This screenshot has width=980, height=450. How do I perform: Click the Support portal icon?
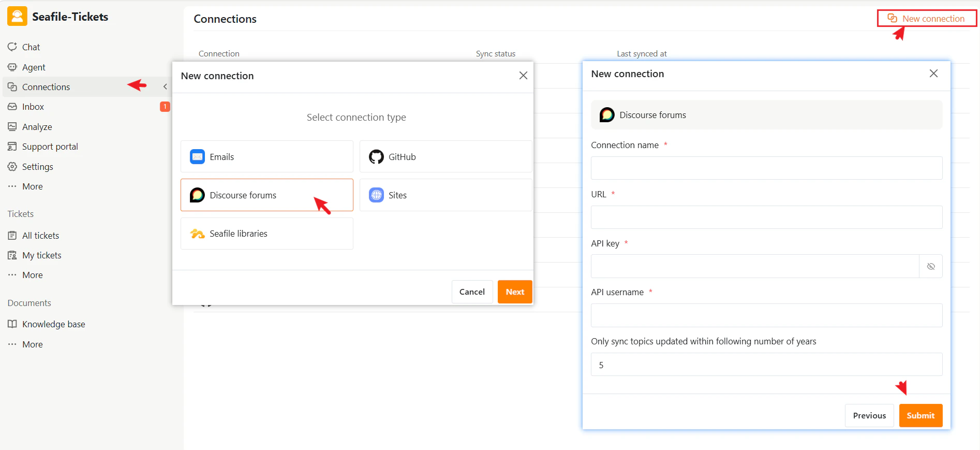tap(12, 147)
